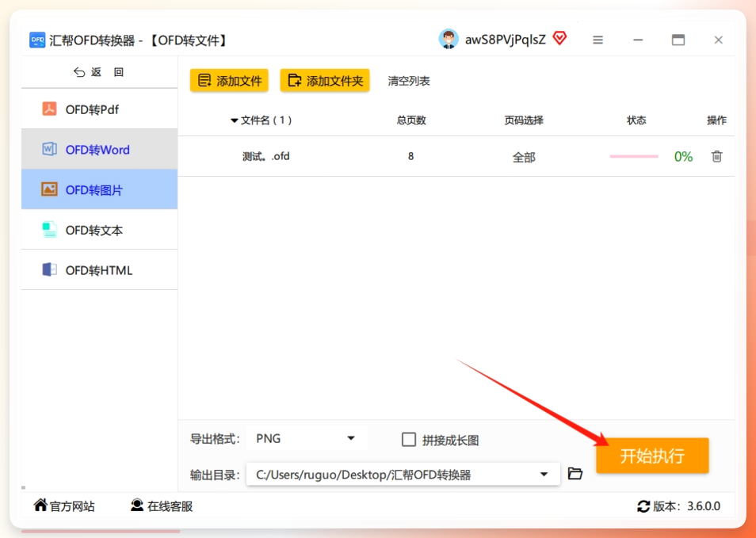Click the 总页数 column header

click(x=411, y=120)
